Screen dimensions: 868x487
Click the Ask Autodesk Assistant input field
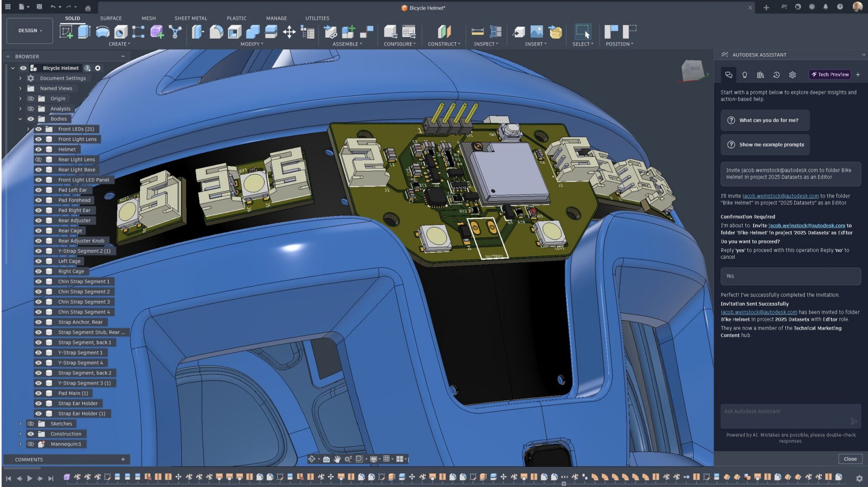point(784,412)
